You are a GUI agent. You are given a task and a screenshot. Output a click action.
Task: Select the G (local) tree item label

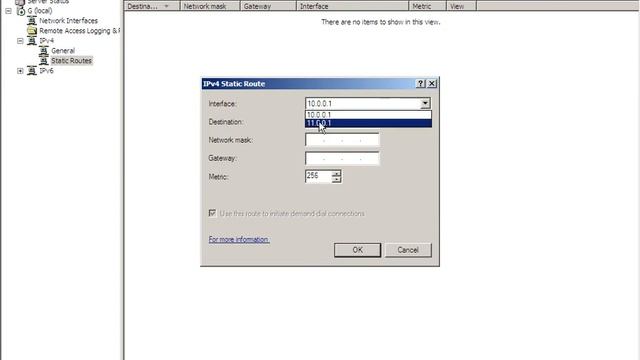40,11
